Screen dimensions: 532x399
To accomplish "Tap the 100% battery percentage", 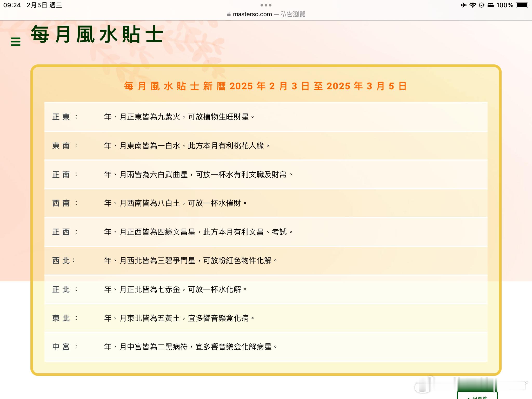I will tap(505, 5).
